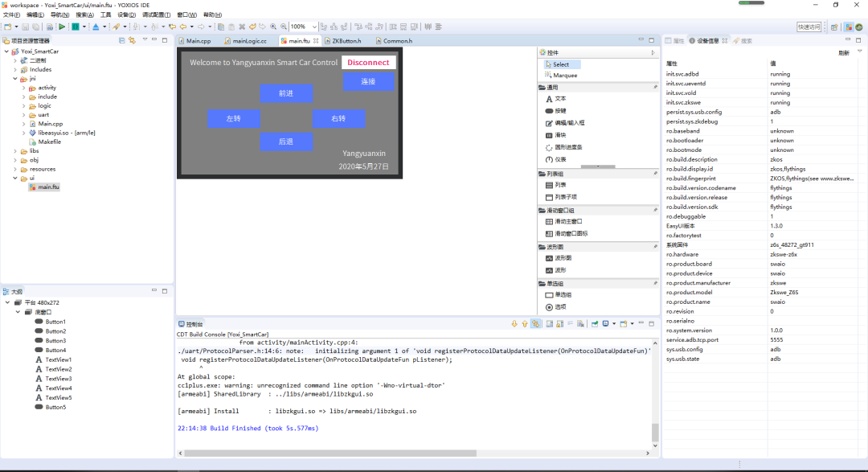This screenshot has width=868, height=472.
Task: Click the Delete X toolbar icon
Action: pos(242,27)
